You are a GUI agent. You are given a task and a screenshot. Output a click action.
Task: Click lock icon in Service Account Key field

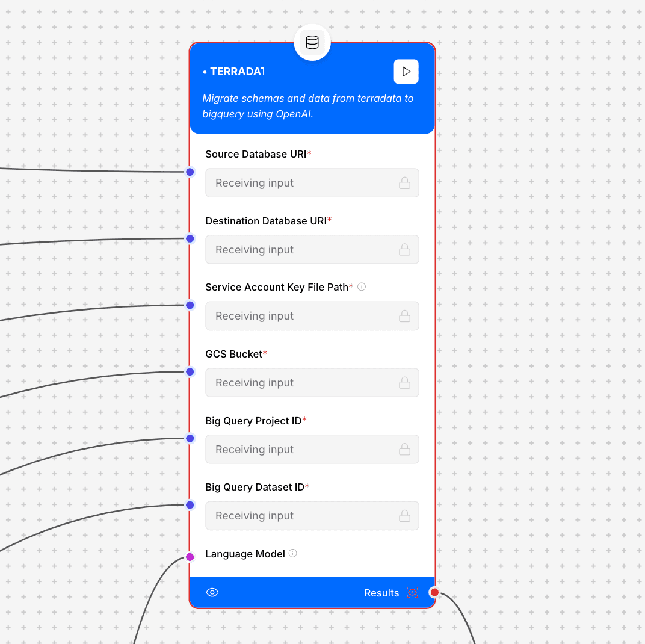(x=405, y=316)
